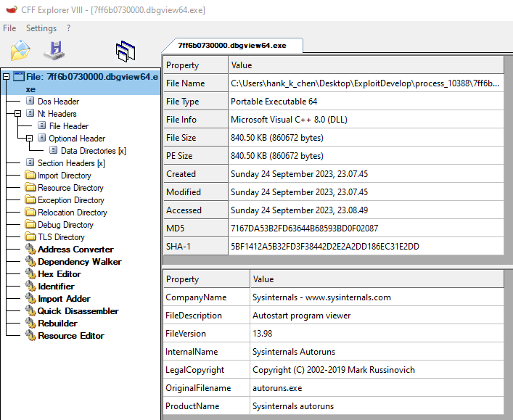
Task: Select the Autostart program viewer value
Action: (377, 315)
